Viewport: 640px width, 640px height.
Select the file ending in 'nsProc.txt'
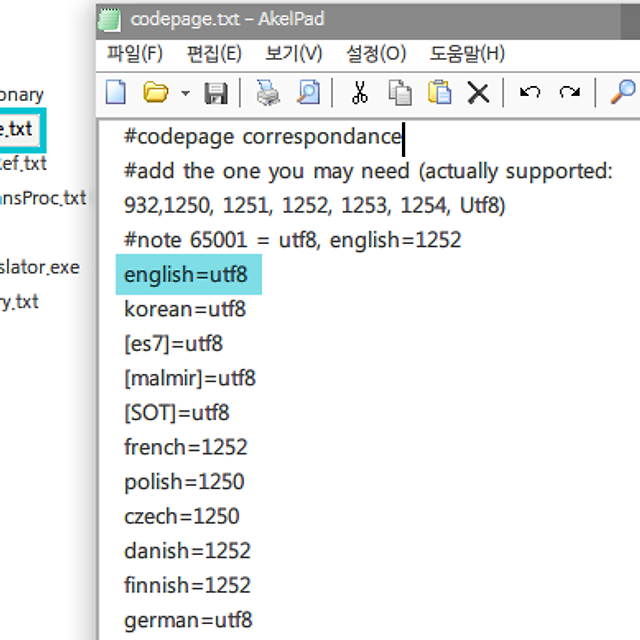point(42,198)
